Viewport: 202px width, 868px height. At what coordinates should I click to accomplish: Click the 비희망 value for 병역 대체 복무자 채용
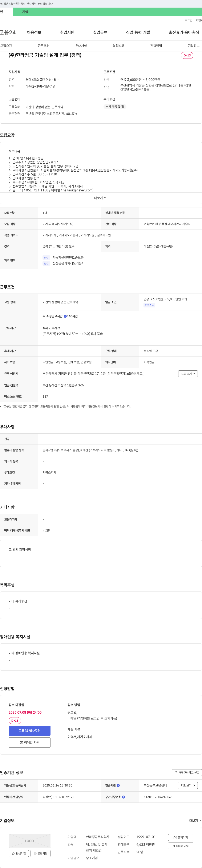click(x=47, y=531)
